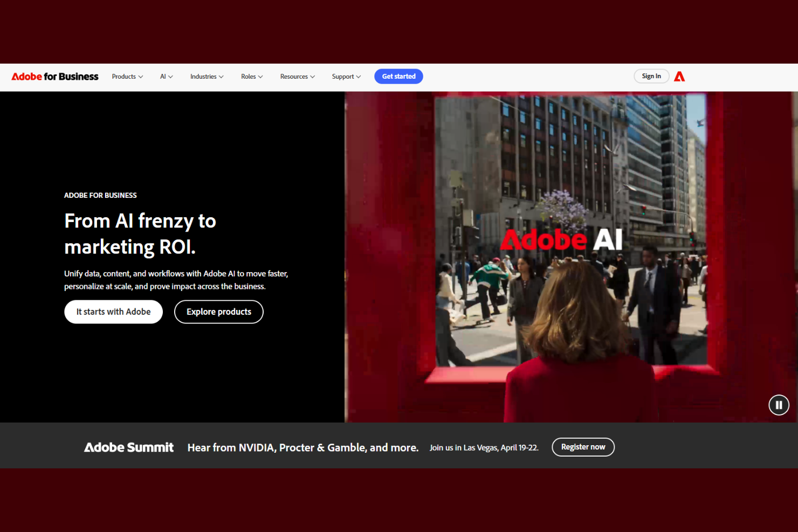Click the Explore products button
The width and height of the screenshot is (798, 532).
(x=219, y=312)
